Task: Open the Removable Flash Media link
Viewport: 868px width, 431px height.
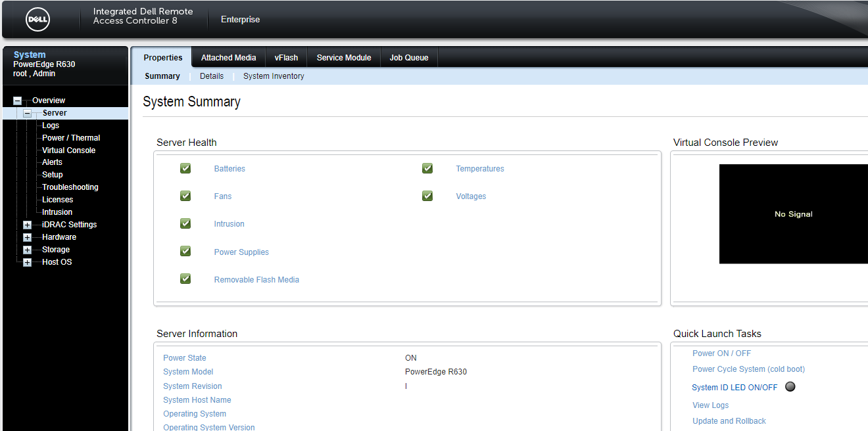Action: pyautogui.click(x=256, y=280)
